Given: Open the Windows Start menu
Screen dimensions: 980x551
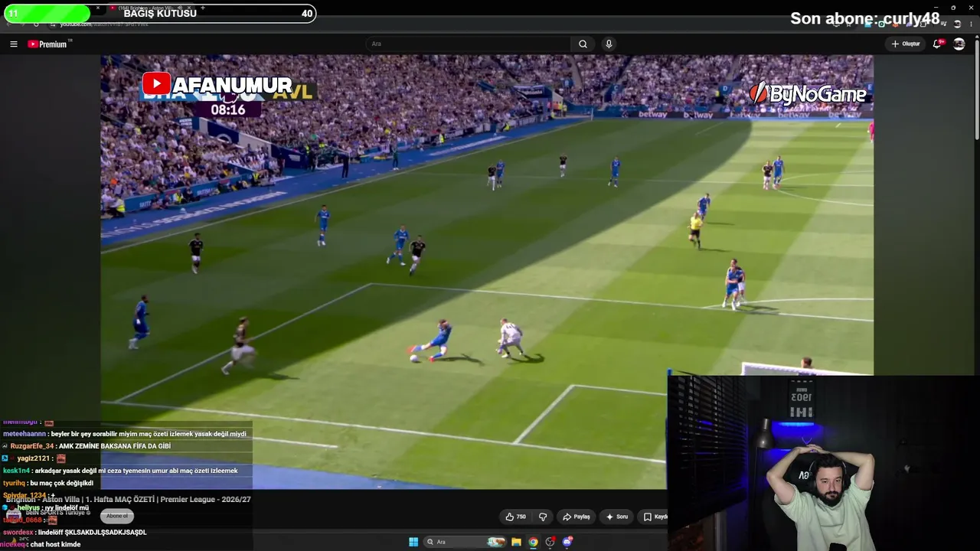Looking at the screenshot, I should [x=413, y=542].
